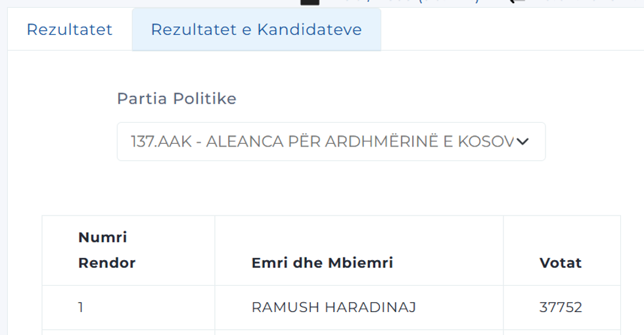Viewport: 644px width, 335px height.
Task: Click row number 1 in the table
Action: [81, 307]
